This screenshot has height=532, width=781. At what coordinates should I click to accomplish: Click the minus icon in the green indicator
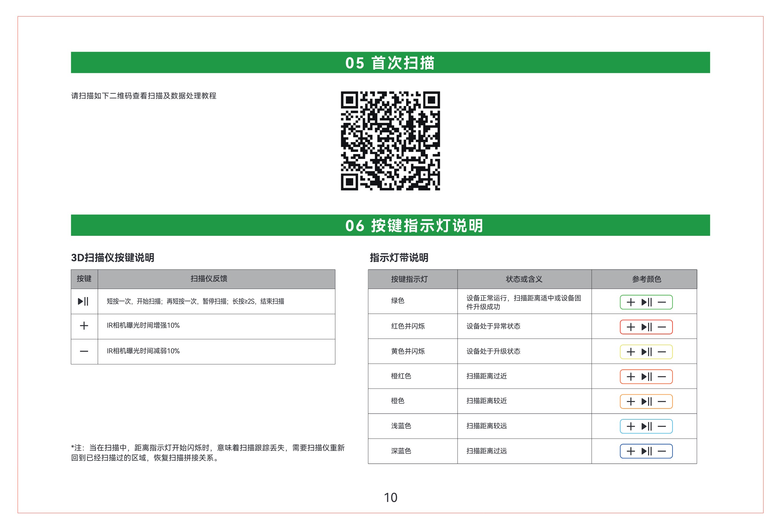[662, 302]
